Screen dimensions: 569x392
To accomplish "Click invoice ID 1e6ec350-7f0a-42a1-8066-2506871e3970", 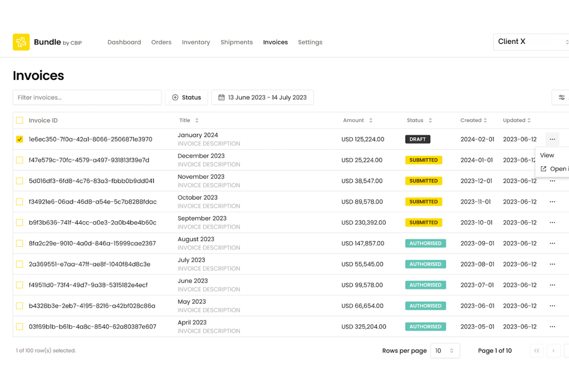I will coord(91,139).
